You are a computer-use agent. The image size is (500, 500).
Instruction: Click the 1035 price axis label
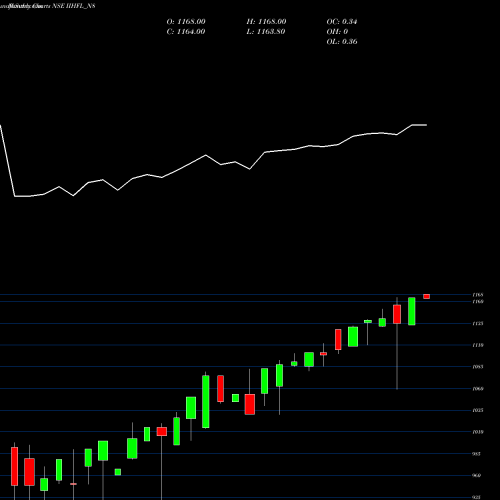coord(478,410)
